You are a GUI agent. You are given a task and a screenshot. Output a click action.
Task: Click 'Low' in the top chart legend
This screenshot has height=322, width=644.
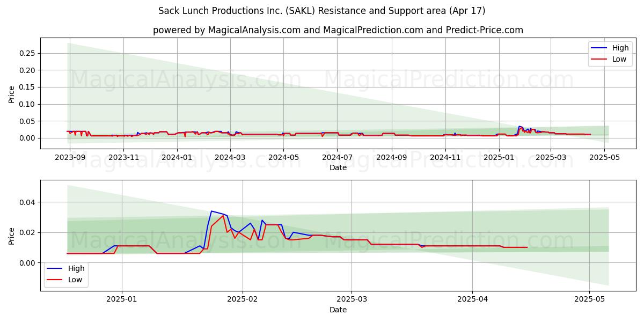[619, 59]
